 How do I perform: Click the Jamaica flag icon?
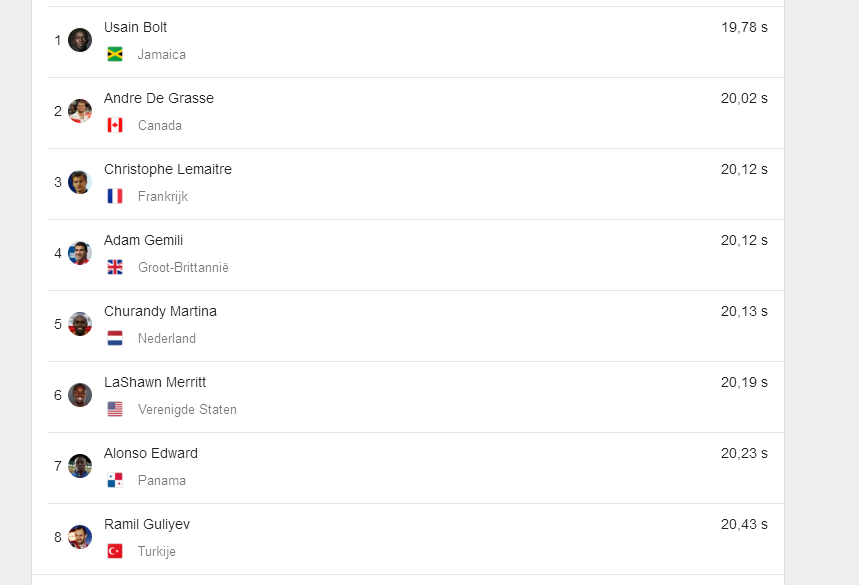coord(115,54)
